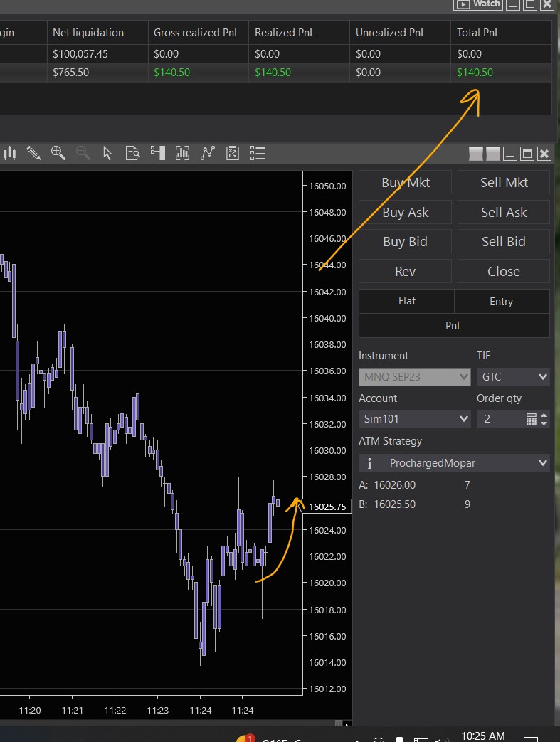
Task: Click the Total PnL column header
Action: 477,32
